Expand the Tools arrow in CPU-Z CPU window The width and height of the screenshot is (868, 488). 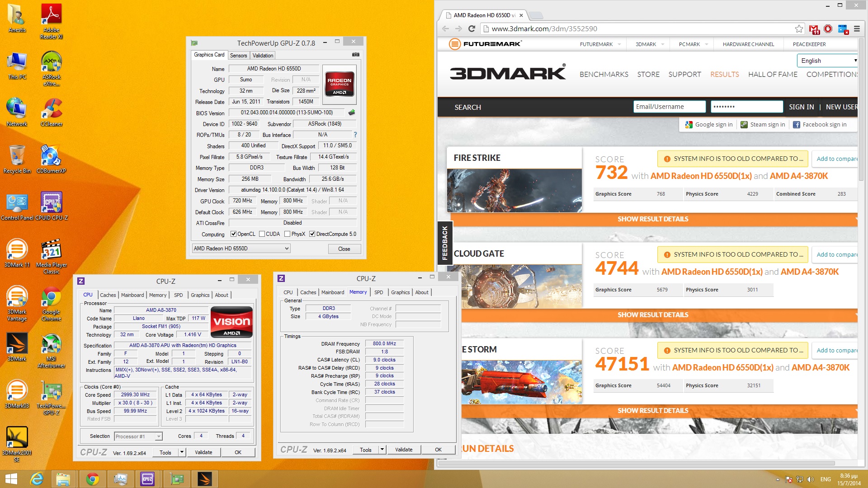pyautogui.click(x=182, y=452)
